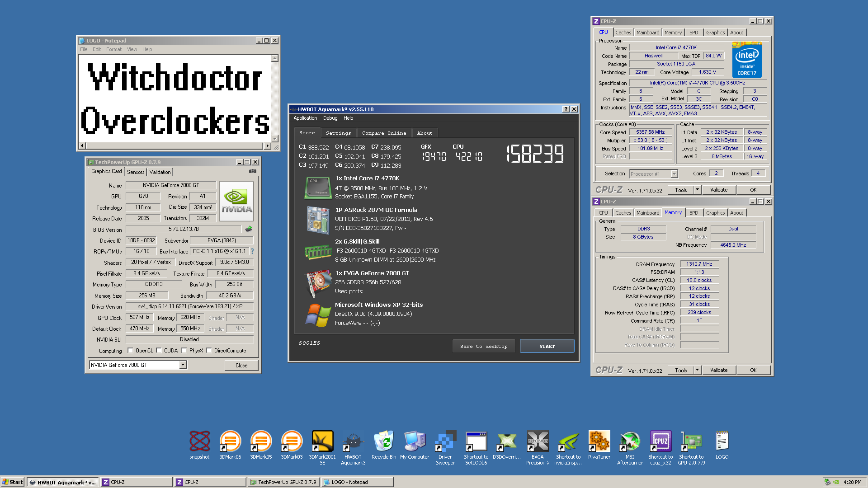Open the My Computer icon
868x488 pixels.
(x=415, y=441)
